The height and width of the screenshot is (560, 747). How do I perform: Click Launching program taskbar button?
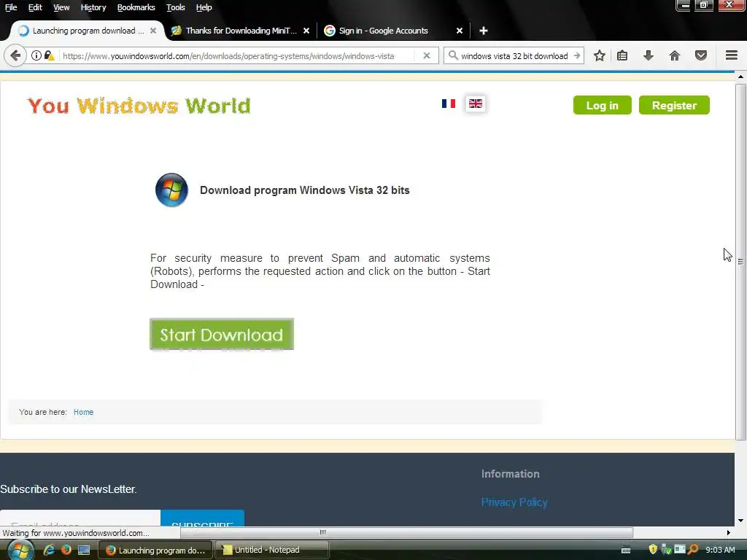coord(155,550)
